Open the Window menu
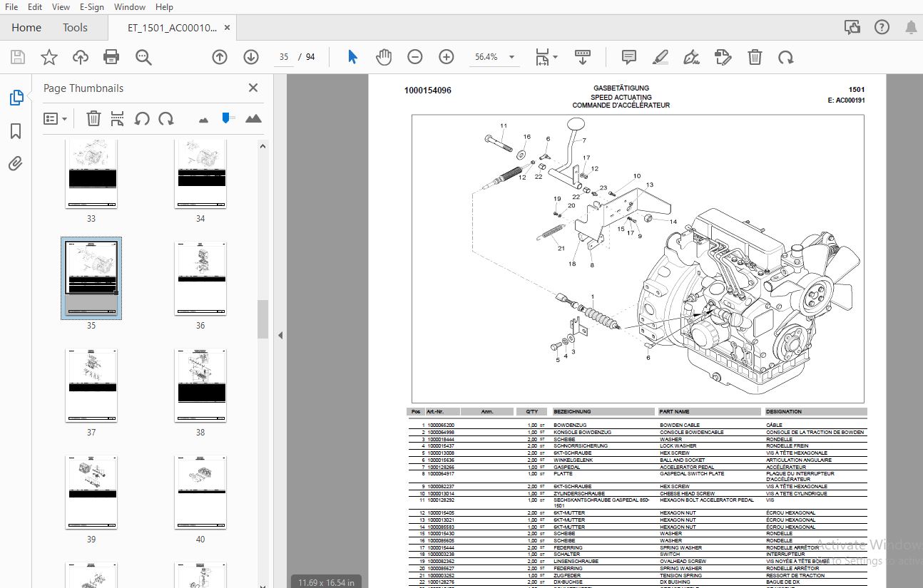 point(130,7)
